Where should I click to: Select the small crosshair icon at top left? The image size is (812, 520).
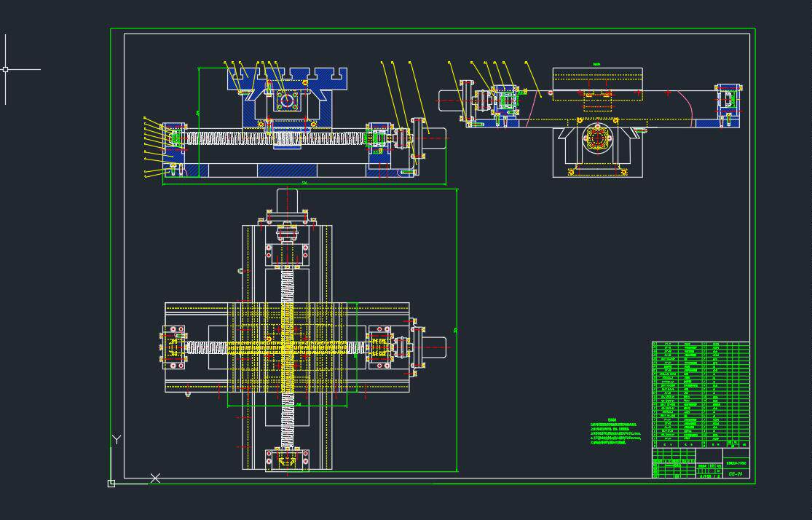click(6, 69)
